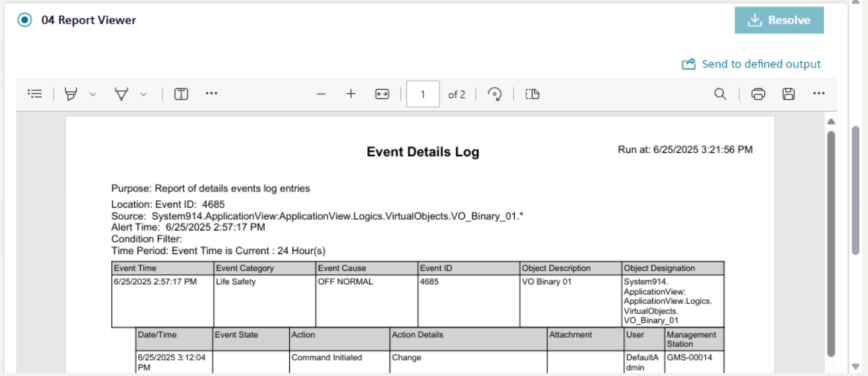This screenshot has width=868, height=376.
Task: Activate the add text tool
Action: coord(181,94)
